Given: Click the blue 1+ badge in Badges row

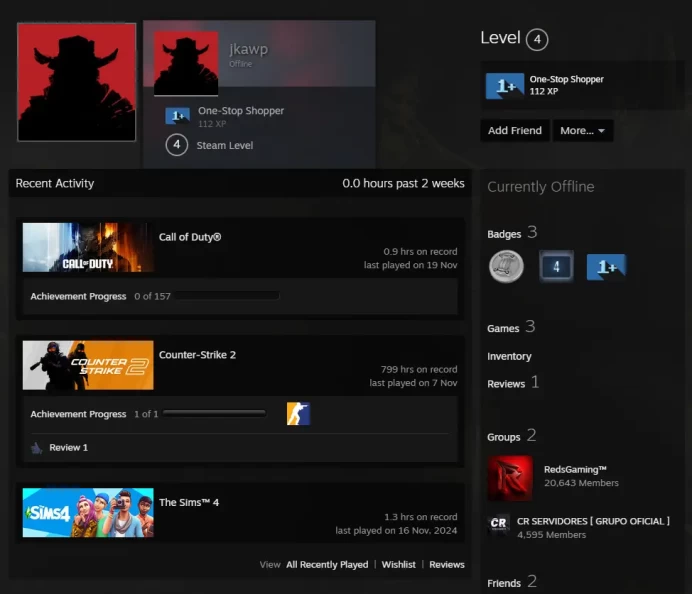Looking at the screenshot, I should [606, 267].
